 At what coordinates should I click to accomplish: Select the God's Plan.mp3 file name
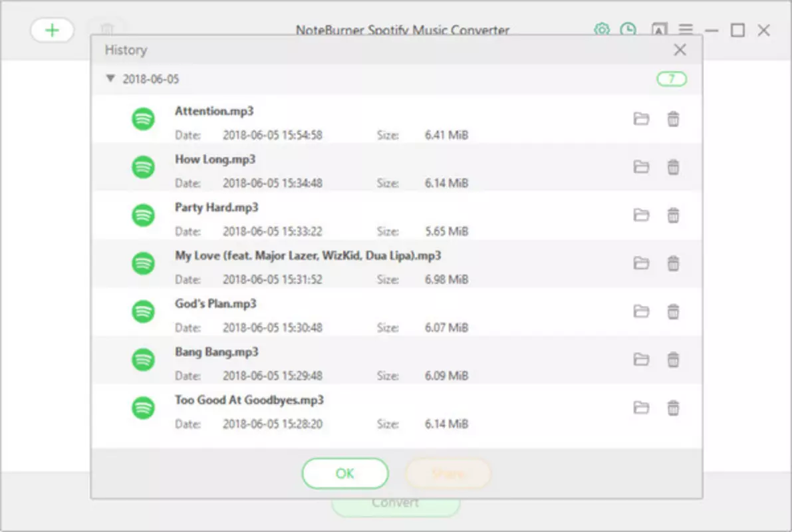(x=215, y=304)
